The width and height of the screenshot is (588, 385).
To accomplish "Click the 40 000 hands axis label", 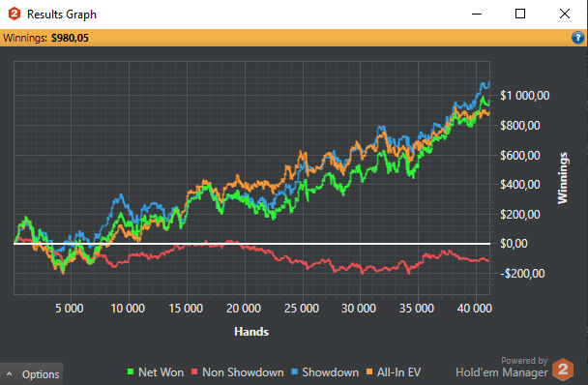I will (x=475, y=309).
